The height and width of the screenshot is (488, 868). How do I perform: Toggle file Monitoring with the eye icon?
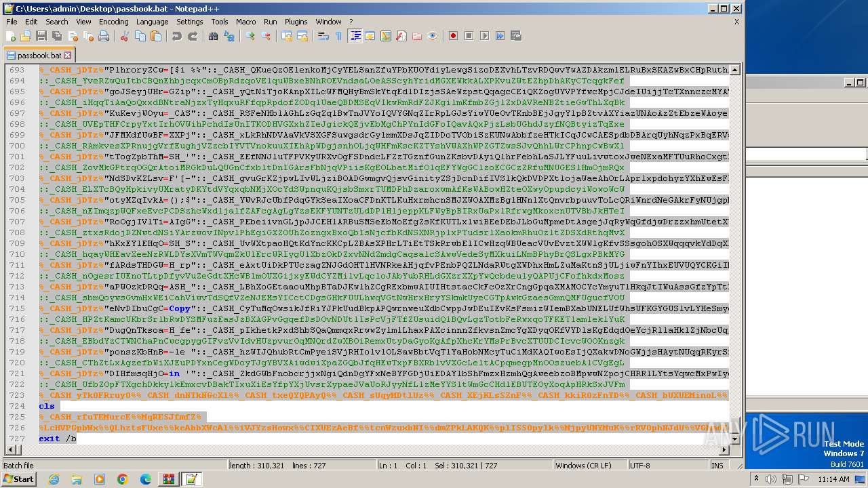click(433, 36)
